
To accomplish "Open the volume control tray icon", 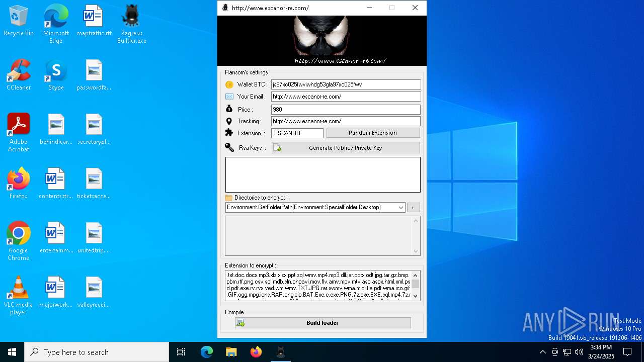I will [x=579, y=352].
